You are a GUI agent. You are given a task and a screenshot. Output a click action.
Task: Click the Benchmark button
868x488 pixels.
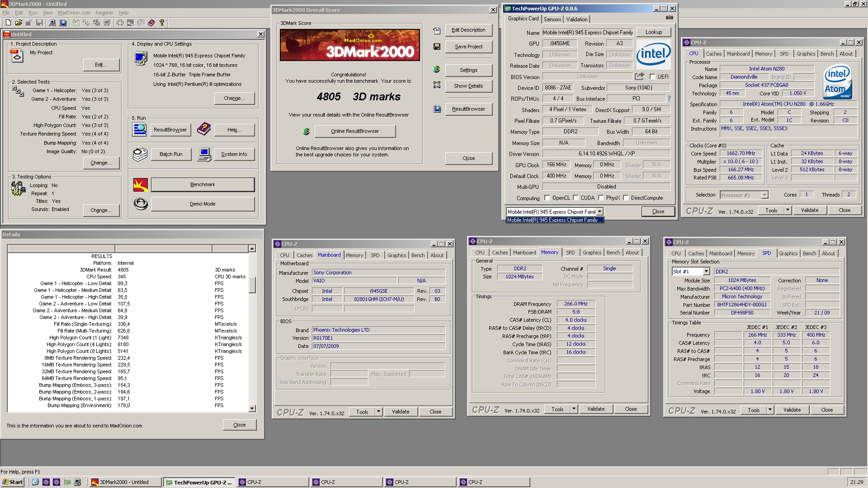coord(203,184)
